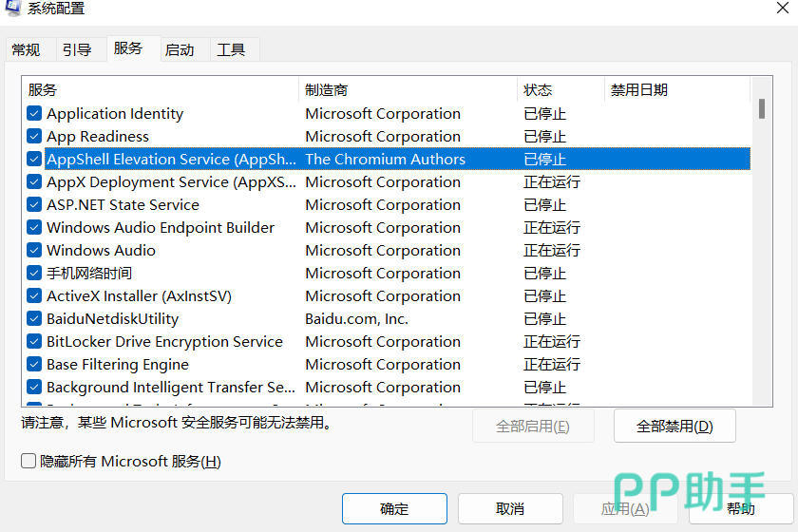Disable ASP.NET State Service checkbox
This screenshot has height=532, width=798.
click(34, 204)
